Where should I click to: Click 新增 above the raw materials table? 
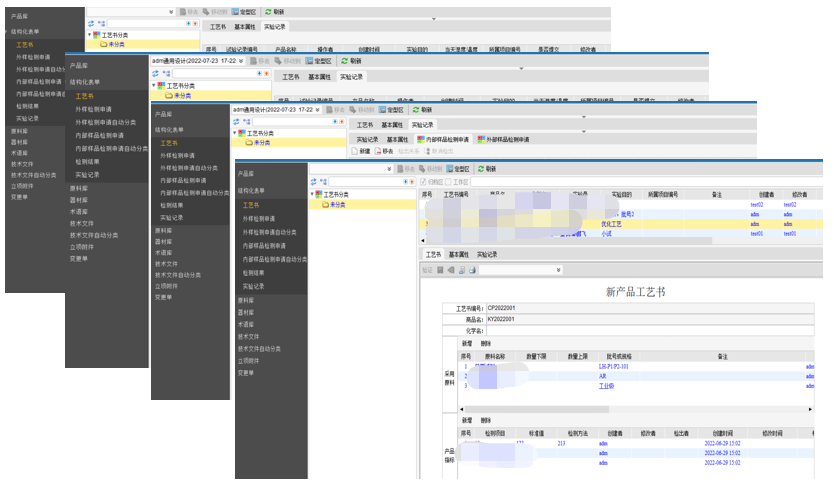click(x=466, y=343)
